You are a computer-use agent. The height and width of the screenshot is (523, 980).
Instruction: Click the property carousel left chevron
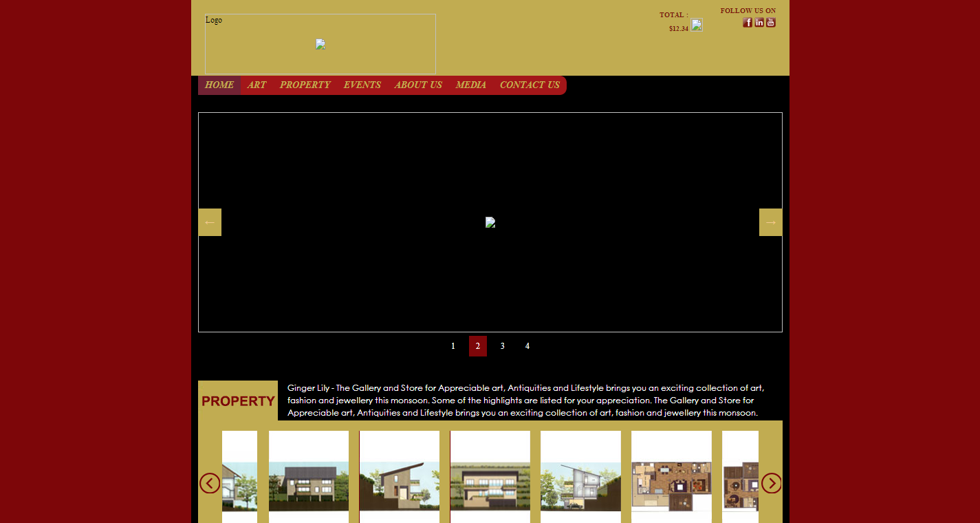[210, 483]
